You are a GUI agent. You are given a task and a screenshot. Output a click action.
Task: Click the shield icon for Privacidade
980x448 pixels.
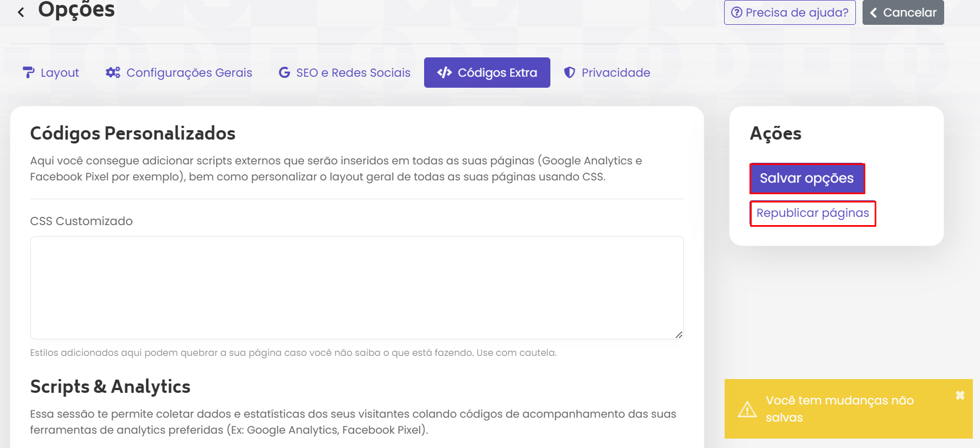coord(570,72)
